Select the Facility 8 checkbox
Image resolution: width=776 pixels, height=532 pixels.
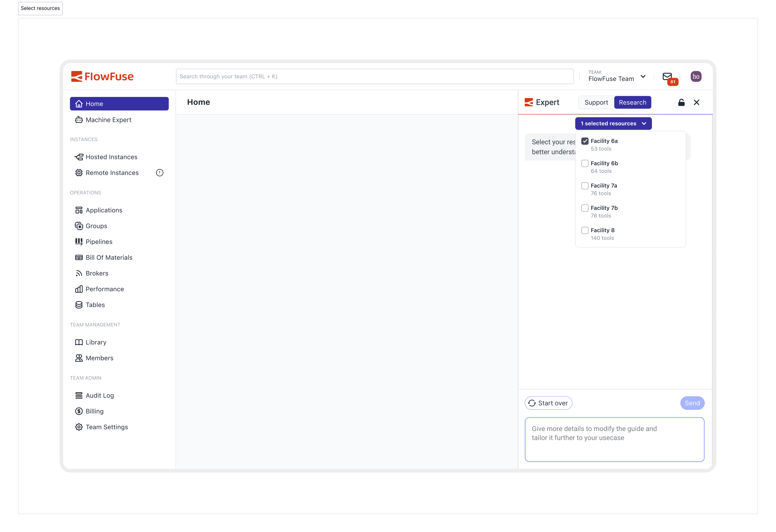[585, 230]
